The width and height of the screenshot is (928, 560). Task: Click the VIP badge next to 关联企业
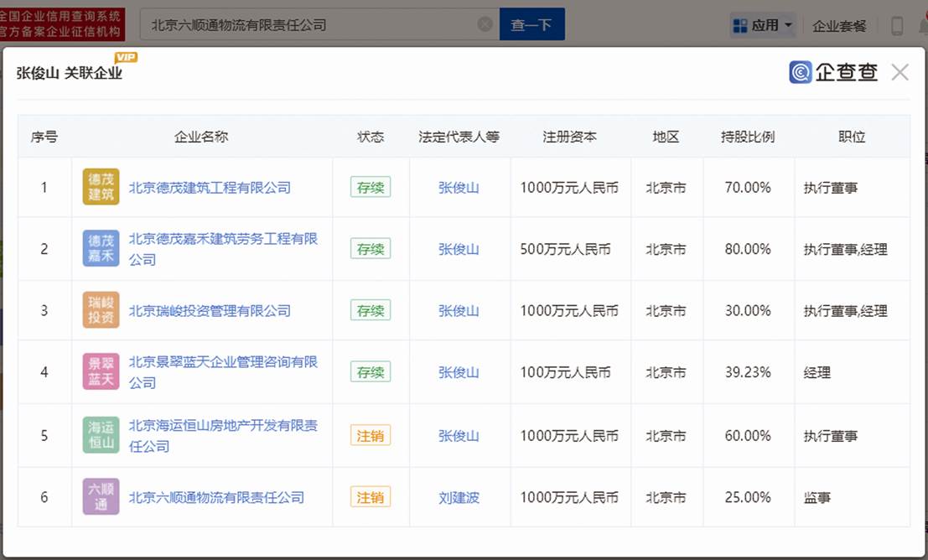point(126,57)
